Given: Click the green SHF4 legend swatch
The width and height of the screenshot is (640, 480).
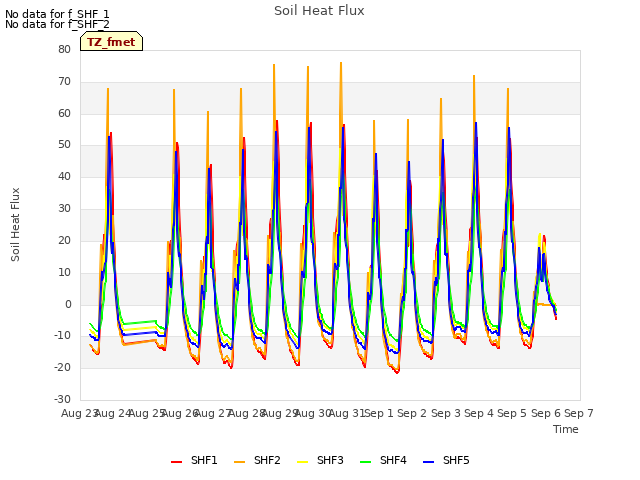Looking at the screenshot, I should [x=365, y=462].
